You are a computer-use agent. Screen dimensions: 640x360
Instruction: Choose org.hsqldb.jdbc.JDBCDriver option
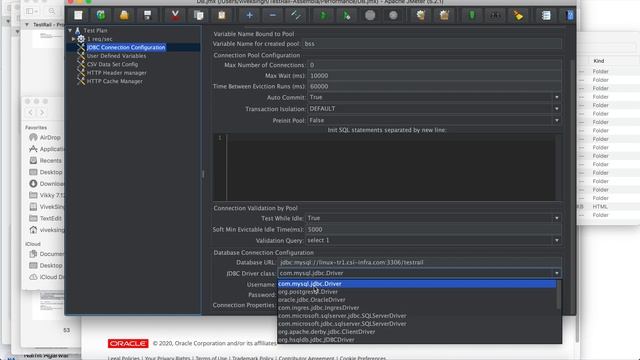[x=417, y=340]
